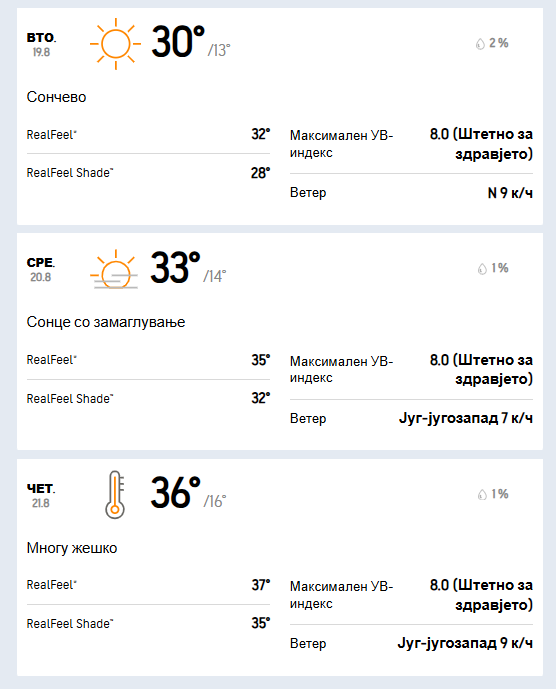This screenshot has height=689, width=556.
Task: Click Thursday's Максимален УВ-индекс row
Action: (x=411, y=595)
